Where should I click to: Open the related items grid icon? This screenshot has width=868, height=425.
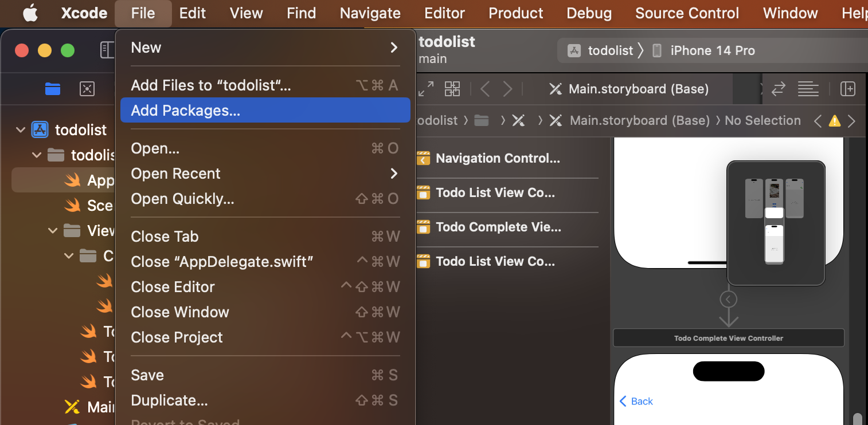452,89
